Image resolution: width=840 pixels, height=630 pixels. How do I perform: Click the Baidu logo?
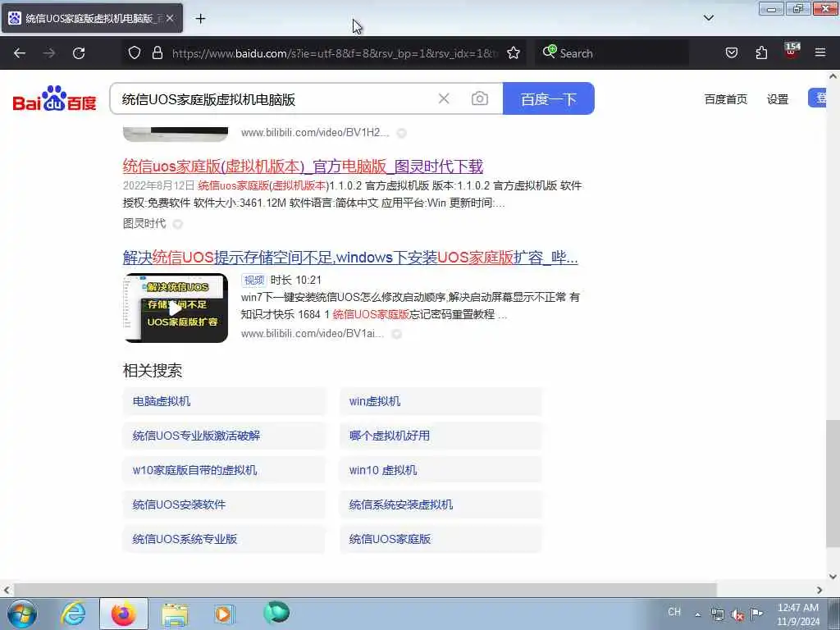[x=54, y=98]
